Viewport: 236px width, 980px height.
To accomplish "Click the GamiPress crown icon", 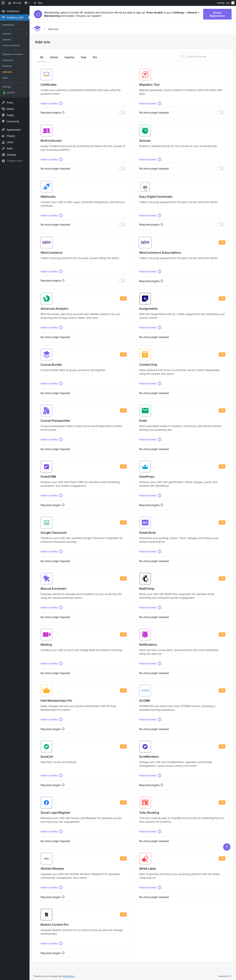I will click(145, 466).
